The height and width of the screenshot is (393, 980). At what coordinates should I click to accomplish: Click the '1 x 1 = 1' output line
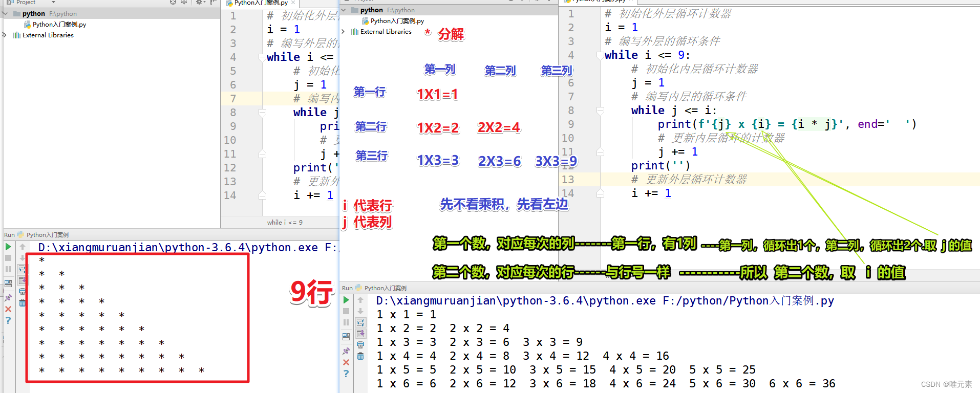click(x=406, y=315)
